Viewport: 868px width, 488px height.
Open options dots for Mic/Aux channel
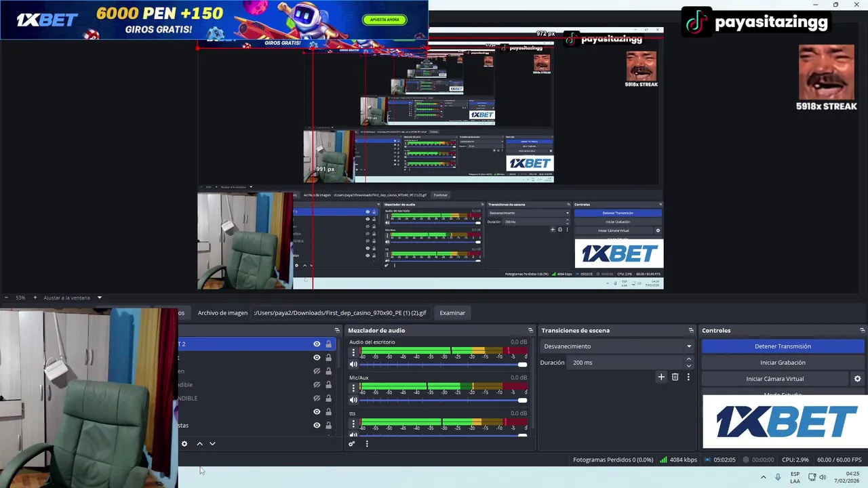(353, 388)
